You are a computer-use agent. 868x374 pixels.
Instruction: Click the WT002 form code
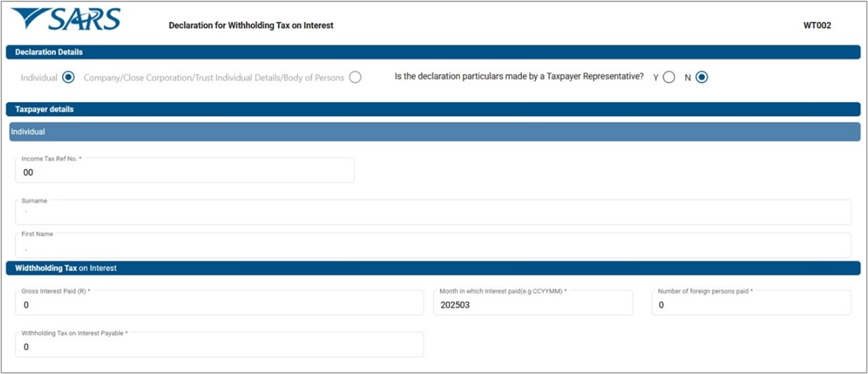coord(817,26)
